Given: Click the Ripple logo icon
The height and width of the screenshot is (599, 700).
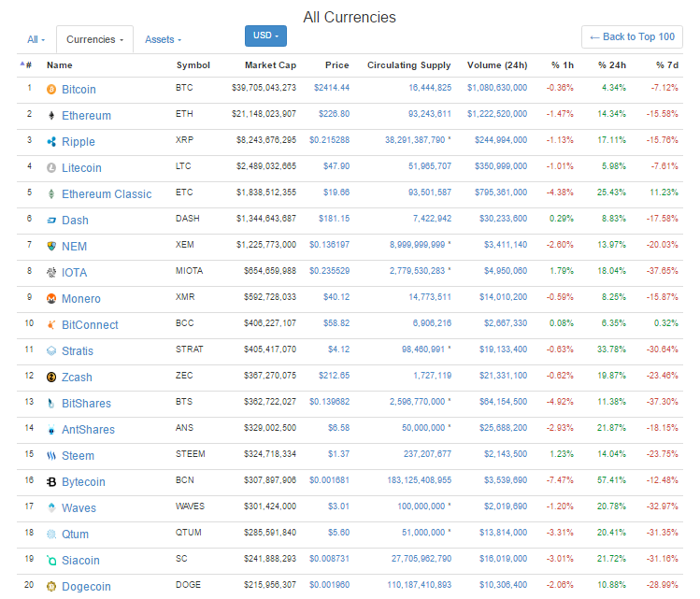Looking at the screenshot, I should click(x=51, y=142).
